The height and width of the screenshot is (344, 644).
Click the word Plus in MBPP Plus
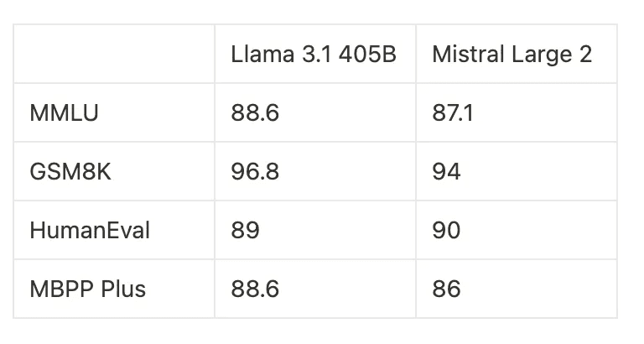pyautogui.click(x=123, y=289)
